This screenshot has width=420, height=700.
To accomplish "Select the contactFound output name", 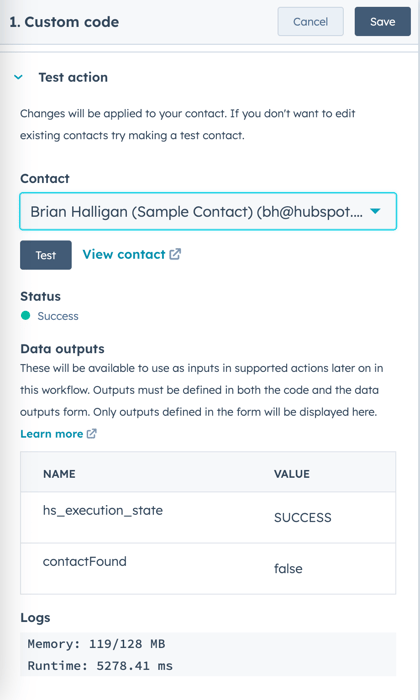I will pos(85,561).
